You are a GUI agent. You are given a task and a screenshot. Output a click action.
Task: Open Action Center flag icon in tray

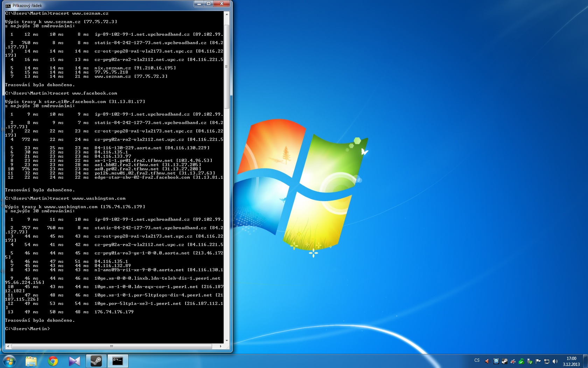pyautogui.click(x=538, y=361)
